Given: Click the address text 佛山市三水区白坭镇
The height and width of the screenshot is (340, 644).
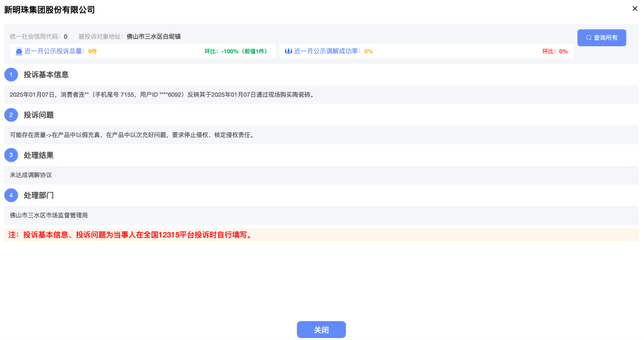Looking at the screenshot, I should click(154, 36).
